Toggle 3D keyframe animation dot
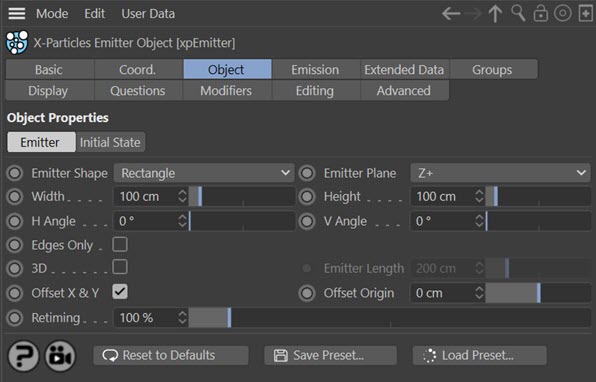 coord(15,268)
